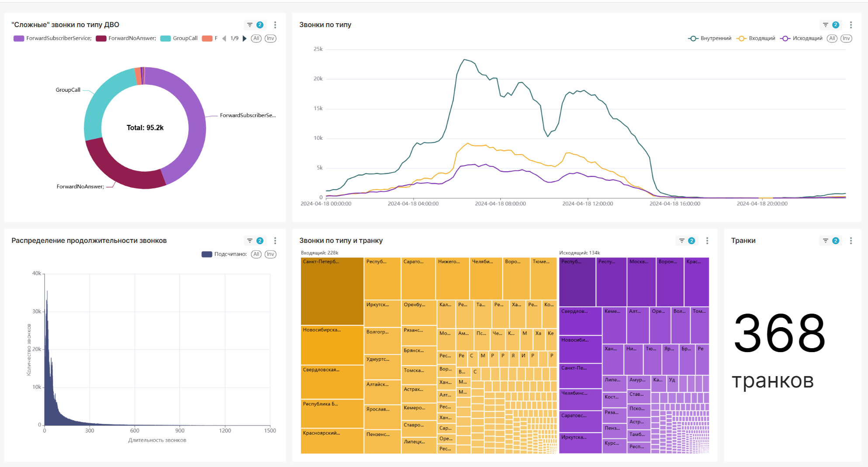Select the purple Новосиби... treemap cell
This screenshot has width=868, height=467.
click(x=581, y=349)
